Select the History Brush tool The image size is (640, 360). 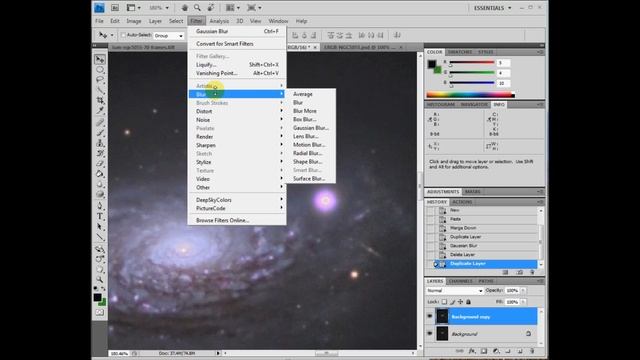pyautogui.click(x=100, y=153)
